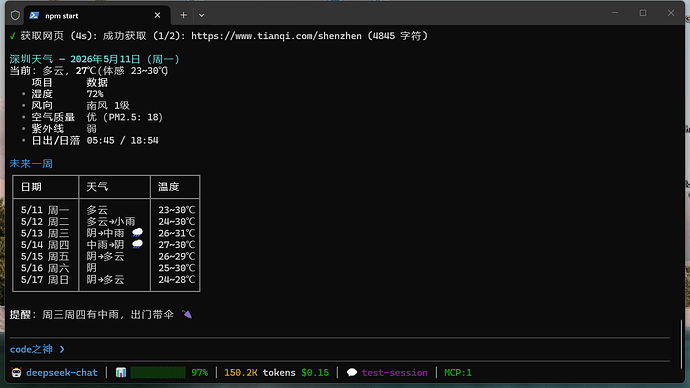The image size is (690, 388).
Task: Click the green context usage progress bar
Action: click(158, 373)
